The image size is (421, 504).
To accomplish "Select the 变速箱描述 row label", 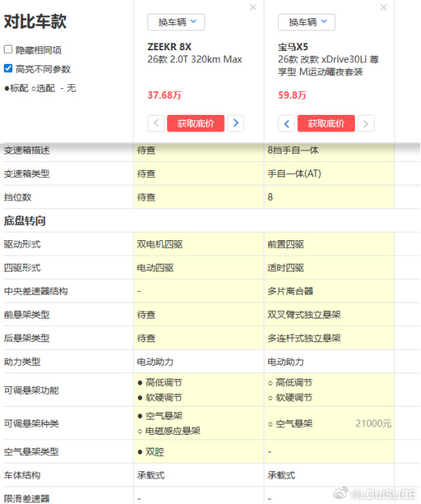I will [27, 150].
